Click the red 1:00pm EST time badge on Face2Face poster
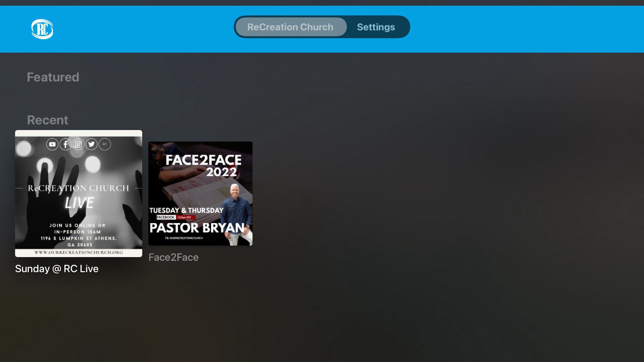Viewport: 644px width, 362px height. tap(185, 218)
